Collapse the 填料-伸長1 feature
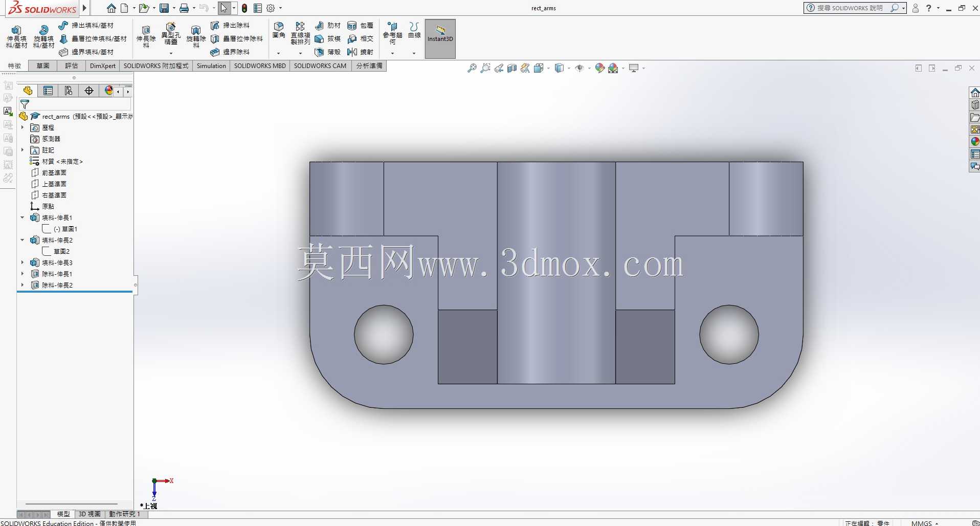This screenshot has width=980, height=526. tap(23, 217)
